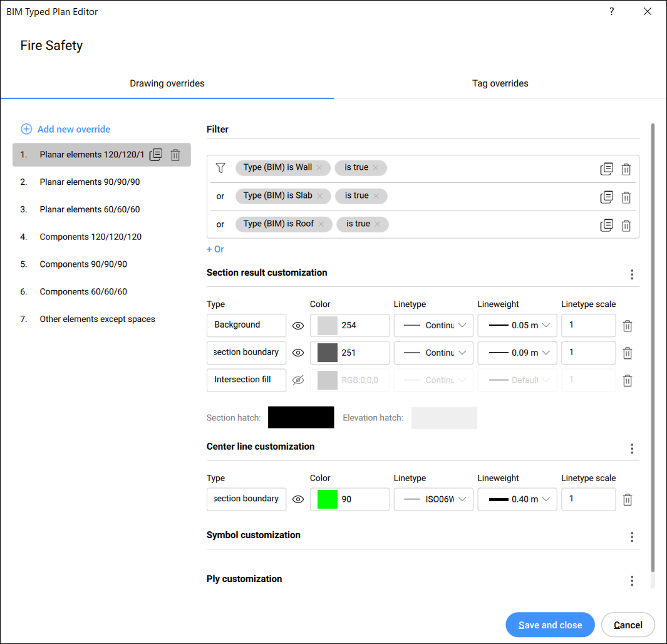Open Linetype dropdown for Background row
Screen dimensions: 667x644
(x=433, y=326)
